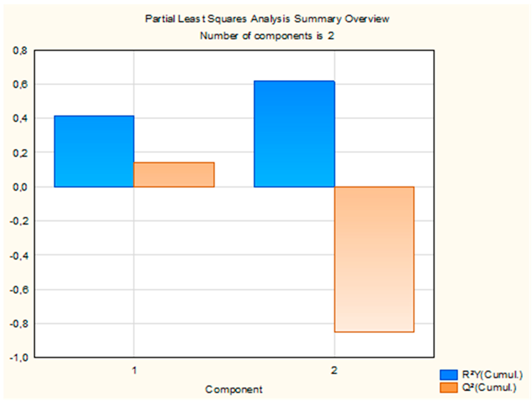Select the Q²(Cumul.) legend label
Image resolution: width=532 pixels, height=402 pixels.
[x=489, y=387]
